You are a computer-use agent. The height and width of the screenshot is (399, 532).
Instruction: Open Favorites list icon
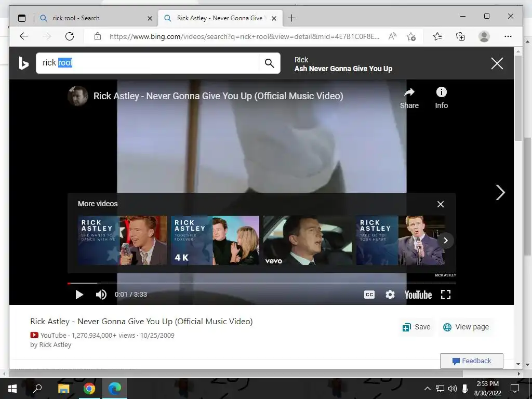(x=437, y=36)
